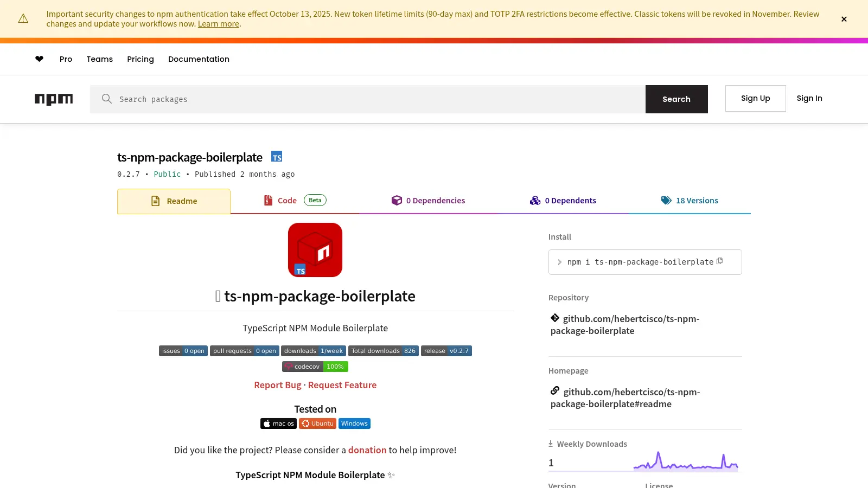The image size is (868, 488).
Task: Click the search magnifier icon
Action: click(107, 99)
